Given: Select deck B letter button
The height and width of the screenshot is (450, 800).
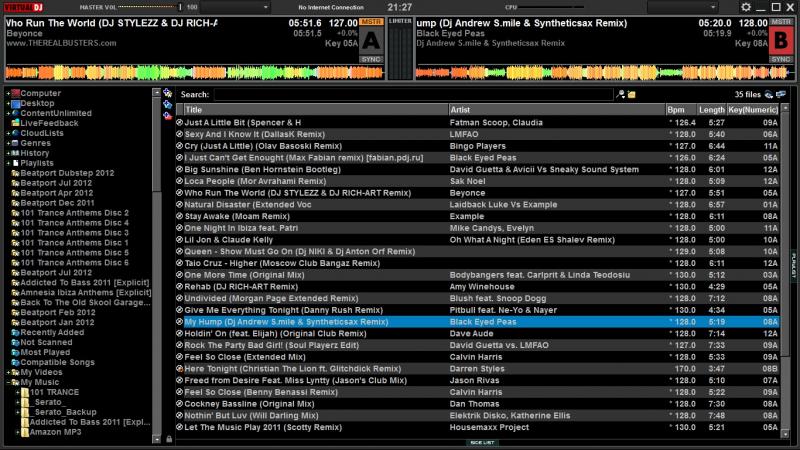Looking at the screenshot, I should click(781, 40).
